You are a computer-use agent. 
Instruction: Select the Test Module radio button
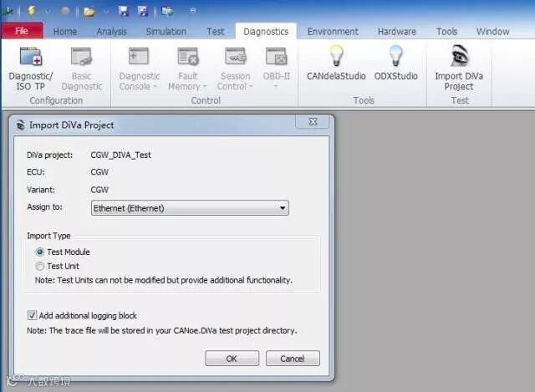point(40,252)
